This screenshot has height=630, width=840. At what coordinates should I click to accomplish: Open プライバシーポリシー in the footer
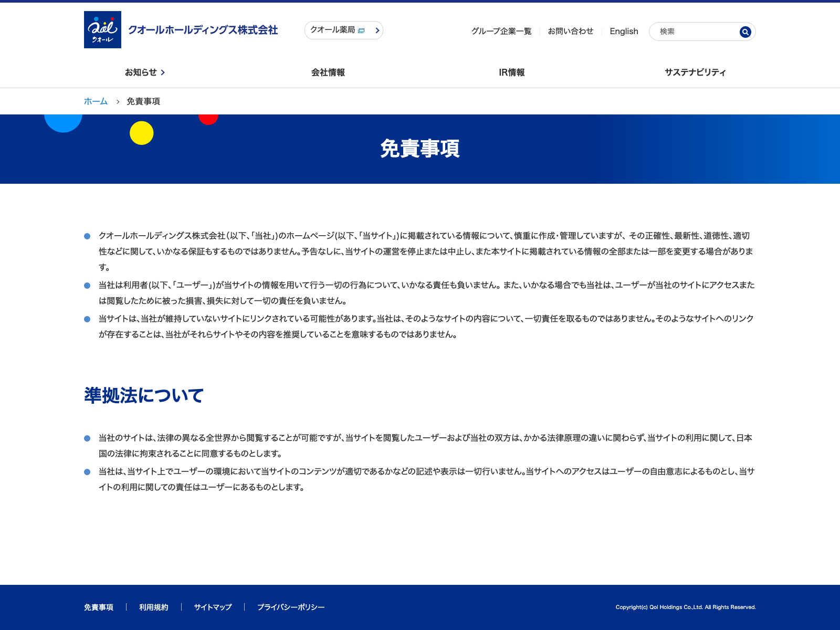coord(291,607)
